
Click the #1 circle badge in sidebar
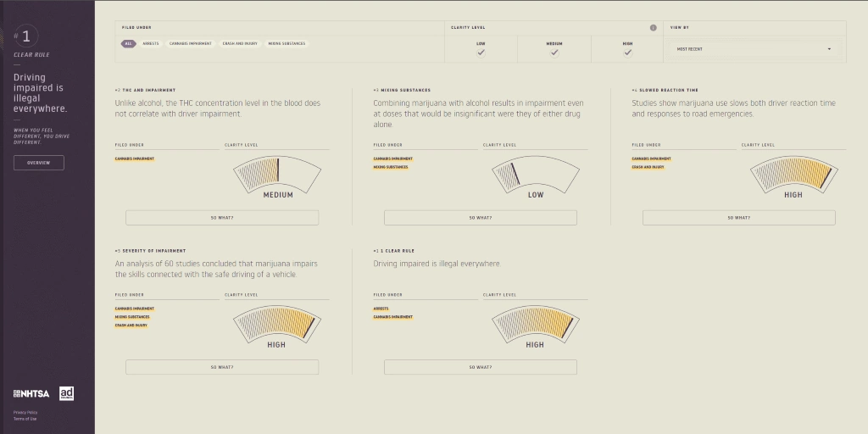click(26, 36)
